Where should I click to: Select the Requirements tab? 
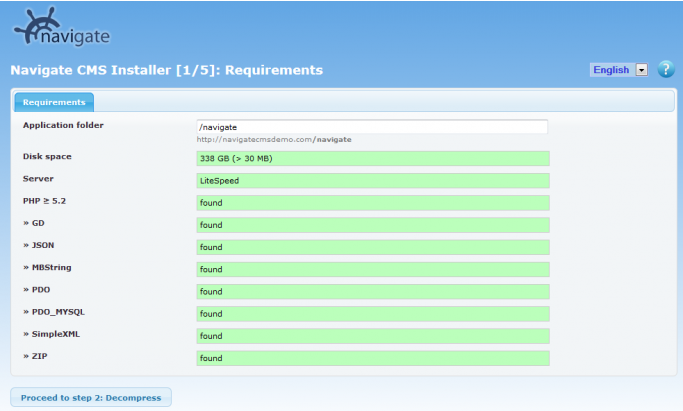pos(54,102)
